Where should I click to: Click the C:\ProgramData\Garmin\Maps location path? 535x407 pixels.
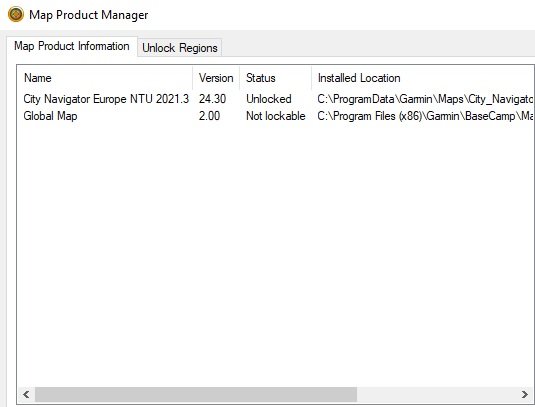[425, 99]
